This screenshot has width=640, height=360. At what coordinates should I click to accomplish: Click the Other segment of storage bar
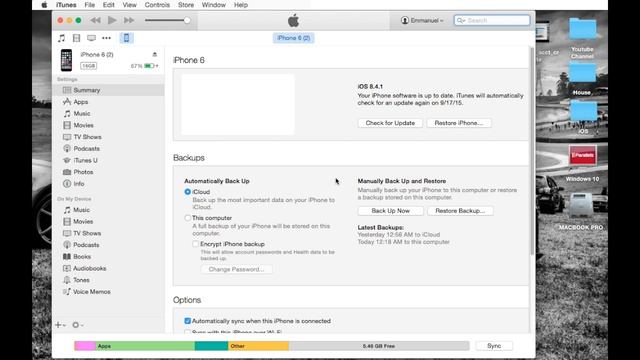(x=258, y=346)
